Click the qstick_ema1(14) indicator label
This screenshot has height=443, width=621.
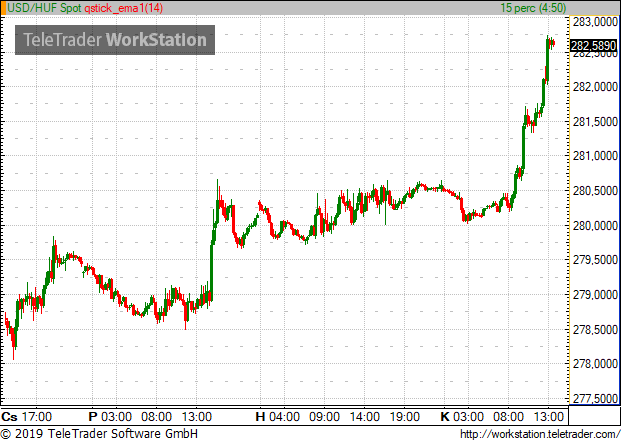[x=124, y=8]
